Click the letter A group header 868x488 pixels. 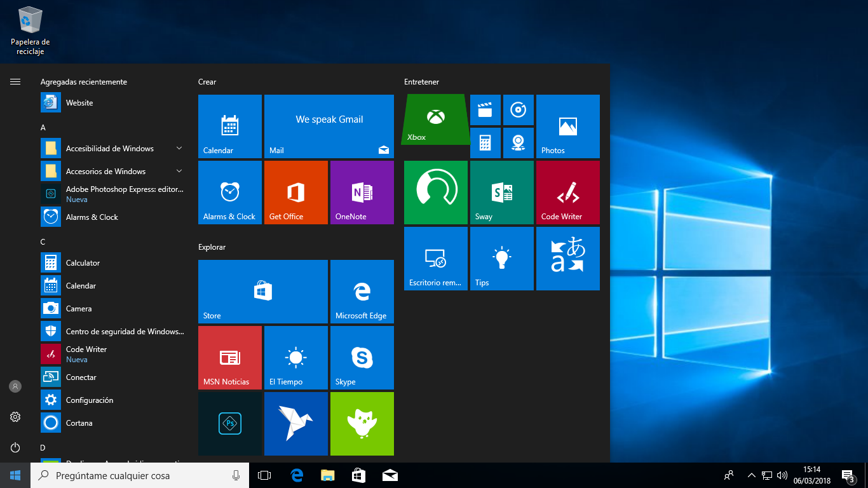point(43,128)
